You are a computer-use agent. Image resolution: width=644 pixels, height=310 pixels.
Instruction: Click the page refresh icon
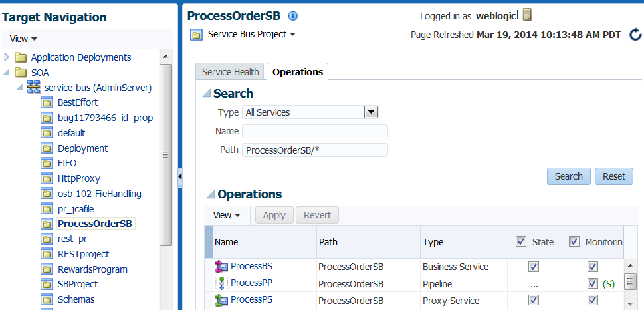coord(635,35)
